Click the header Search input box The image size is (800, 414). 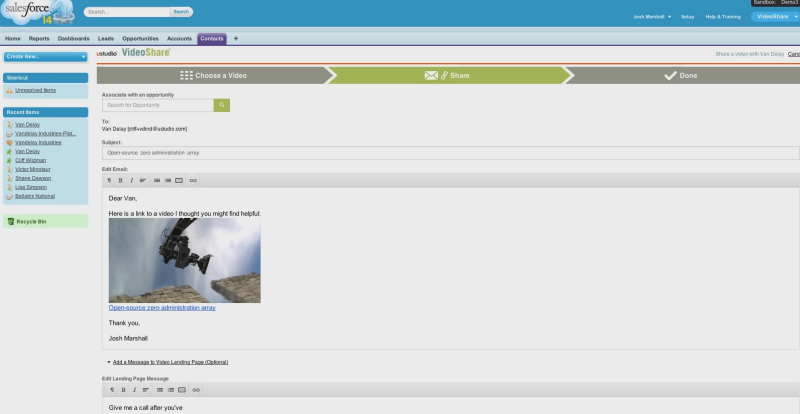[x=128, y=12]
